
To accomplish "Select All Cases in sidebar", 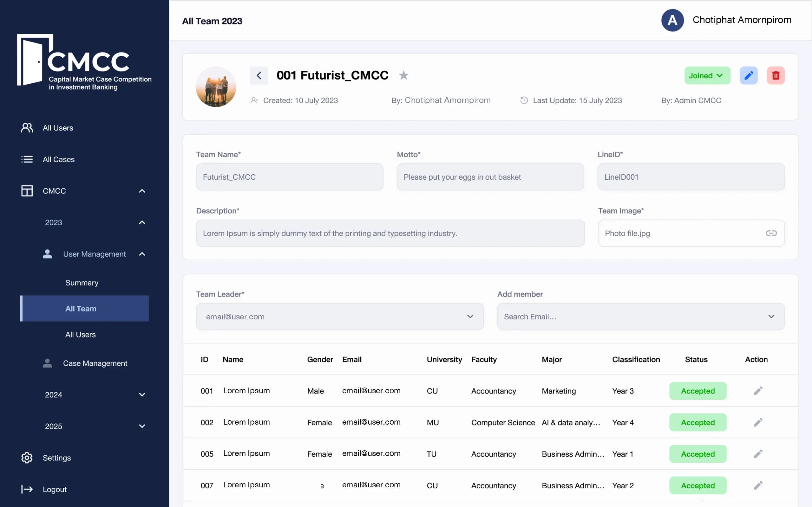I will (x=58, y=159).
